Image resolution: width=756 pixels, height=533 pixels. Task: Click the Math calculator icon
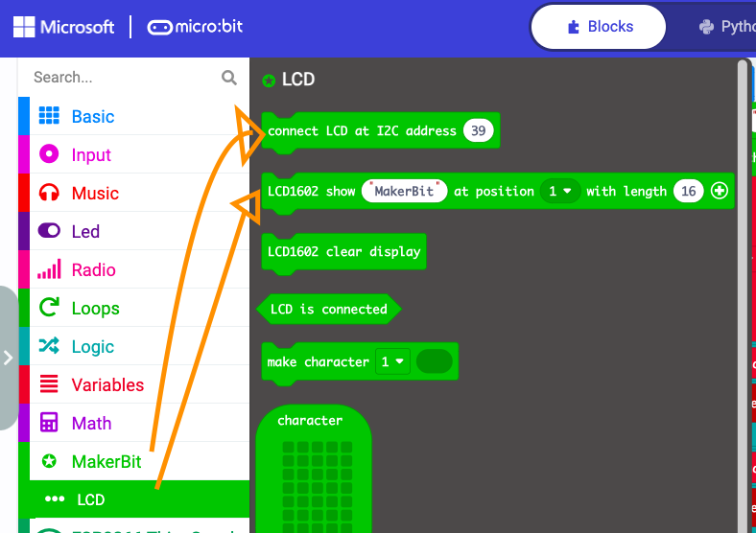coord(49,422)
